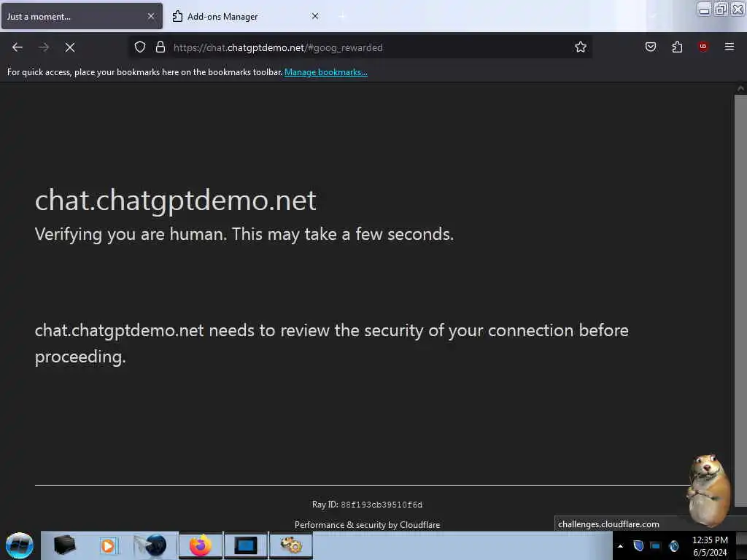This screenshot has height=560, width=747.
Task: Restore down the Firefox window
Action: 721,9
